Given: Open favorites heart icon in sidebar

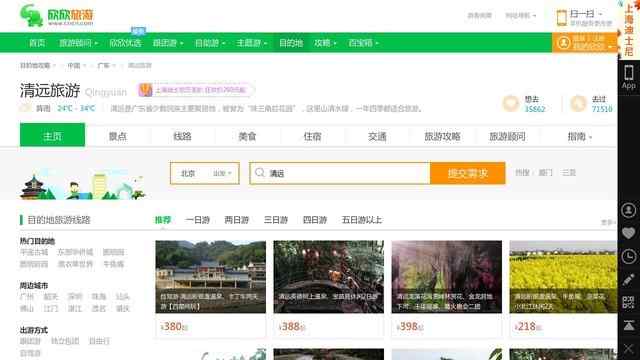Looking at the screenshot, I should click(629, 233).
